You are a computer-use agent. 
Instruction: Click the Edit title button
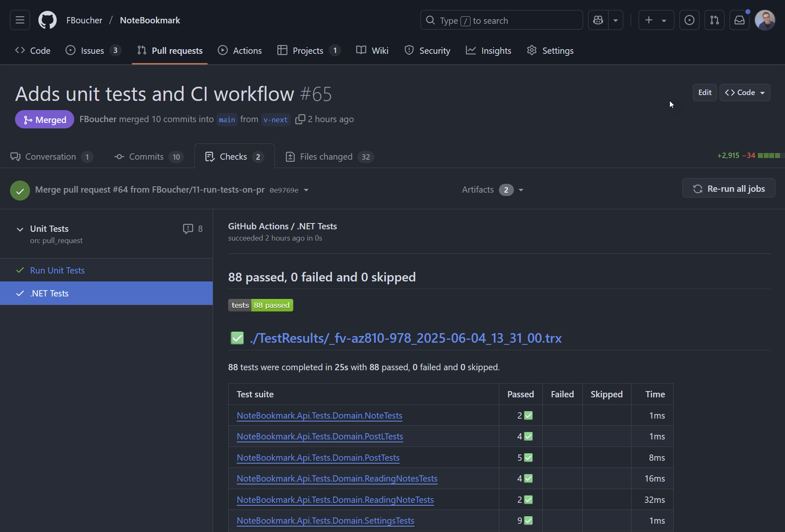pos(704,93)
